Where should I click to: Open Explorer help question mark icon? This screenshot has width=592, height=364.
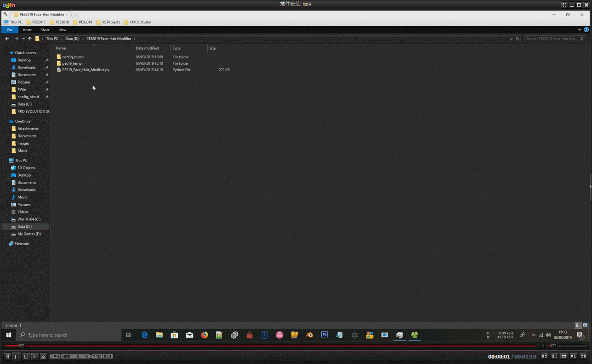pyautogui.click(x=586, y=30)
